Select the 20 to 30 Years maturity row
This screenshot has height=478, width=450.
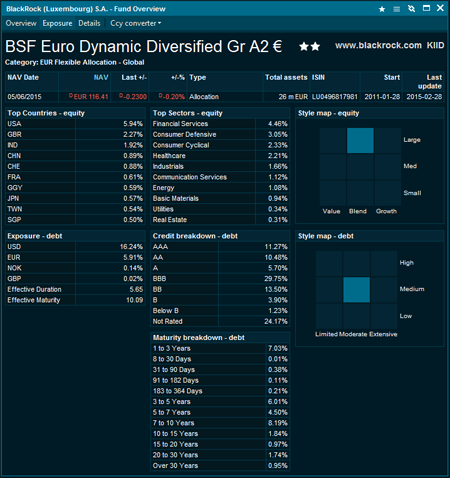220,455
